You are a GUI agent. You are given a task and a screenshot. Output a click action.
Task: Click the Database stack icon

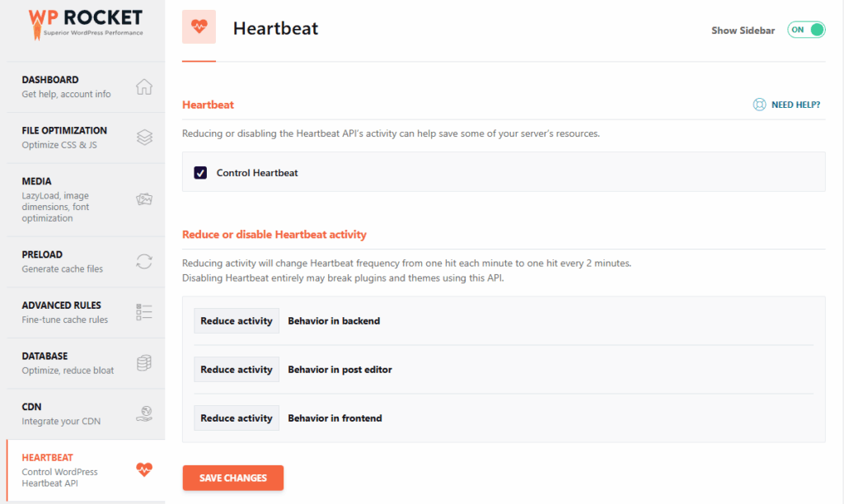click(143, 362)
